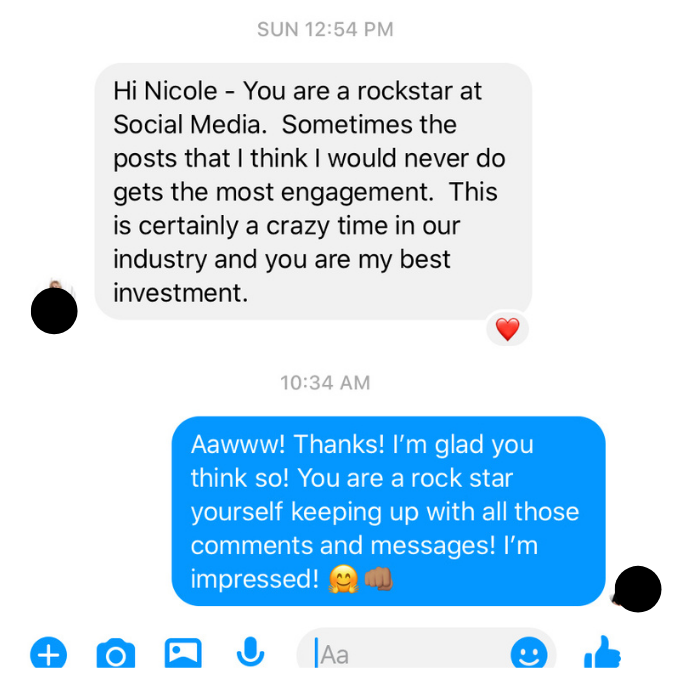Screen dimensions: 674x695
Task: Tap the camera icon to take a photo
Action: [116, 653]
